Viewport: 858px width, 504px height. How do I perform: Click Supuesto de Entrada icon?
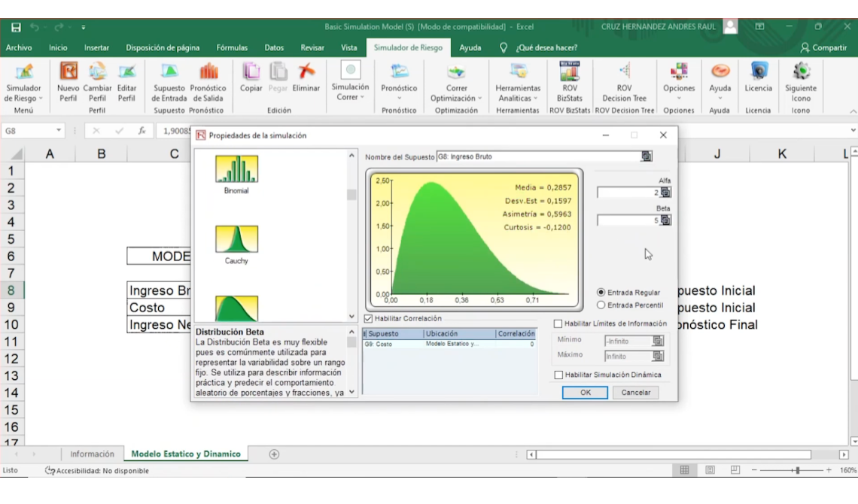pos(169,71)
